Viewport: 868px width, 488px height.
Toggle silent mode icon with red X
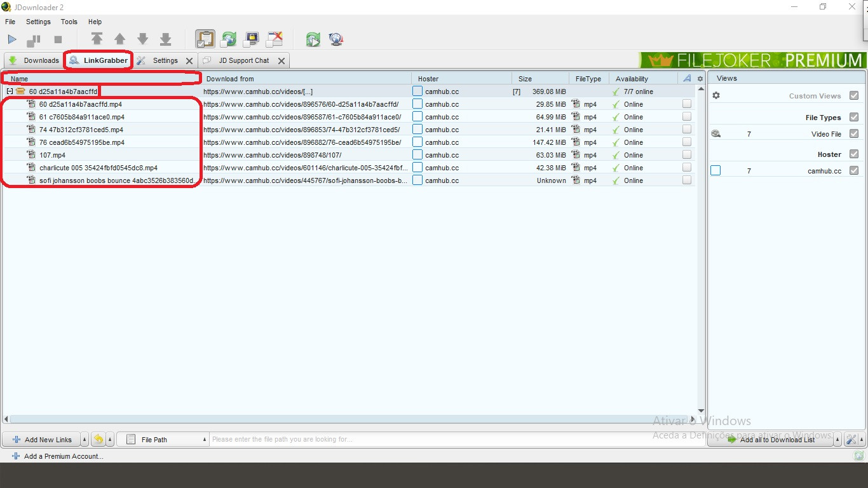tap(275, 39)
